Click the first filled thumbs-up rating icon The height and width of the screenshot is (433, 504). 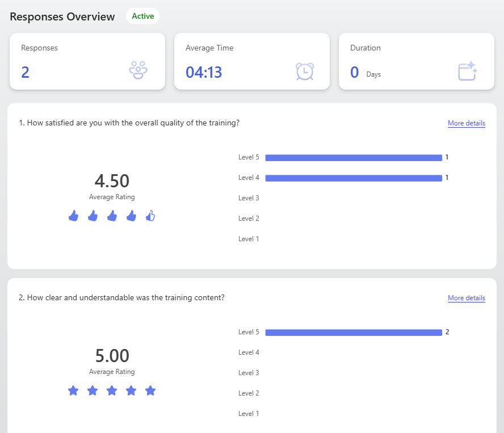73,216
